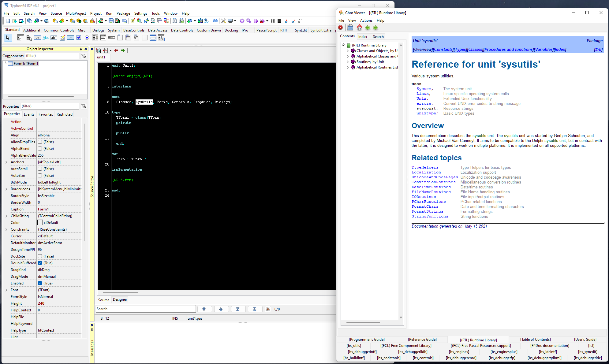The image size is (609, 364).
Task: Select the TCheckBox palette component
Action: tap(79, 38)
